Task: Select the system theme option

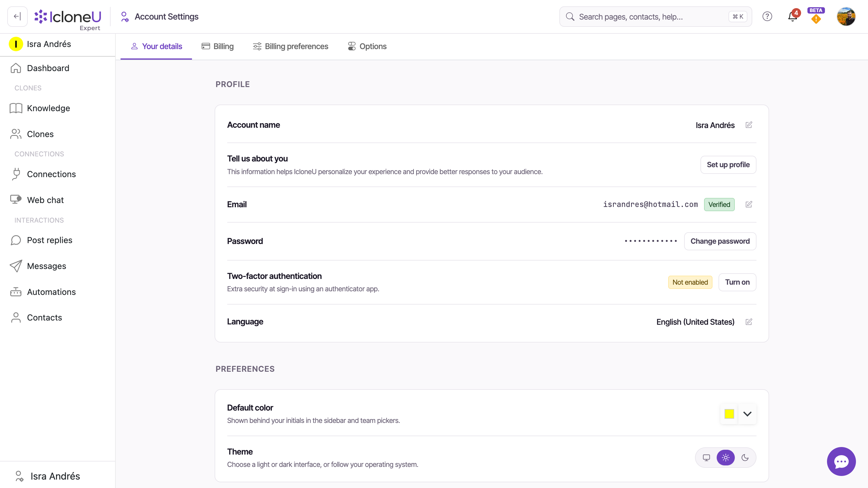Action: (706, 458)
